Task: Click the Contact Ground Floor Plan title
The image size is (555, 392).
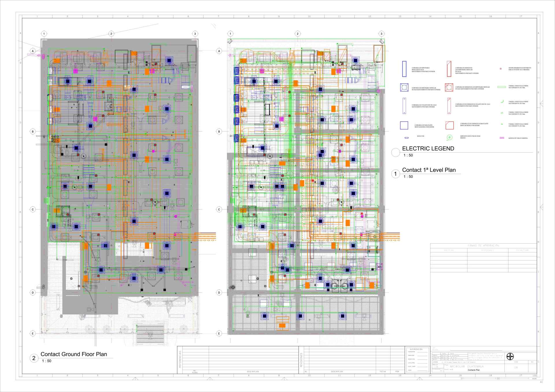Action: click(74, 354)
